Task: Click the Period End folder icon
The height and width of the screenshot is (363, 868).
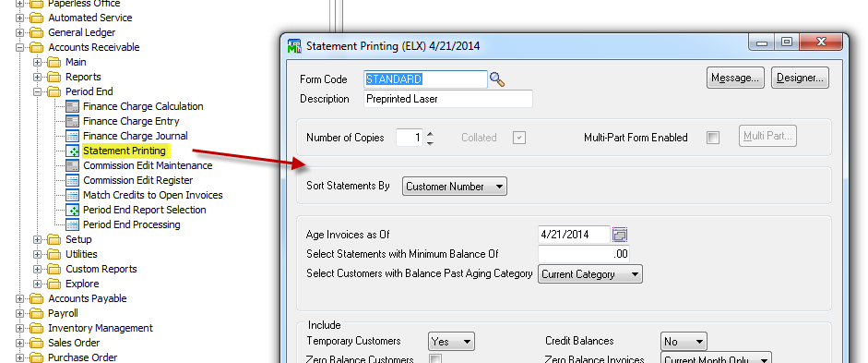Action: [54, 91]
